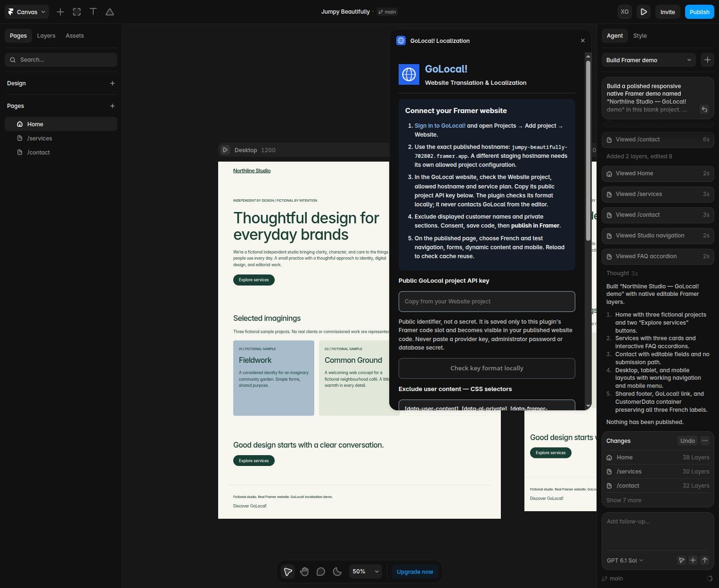Viewport: 719px width, 588px height.
Task: Click Upgrade now in bottom toolbar
Action: (415, 572)
